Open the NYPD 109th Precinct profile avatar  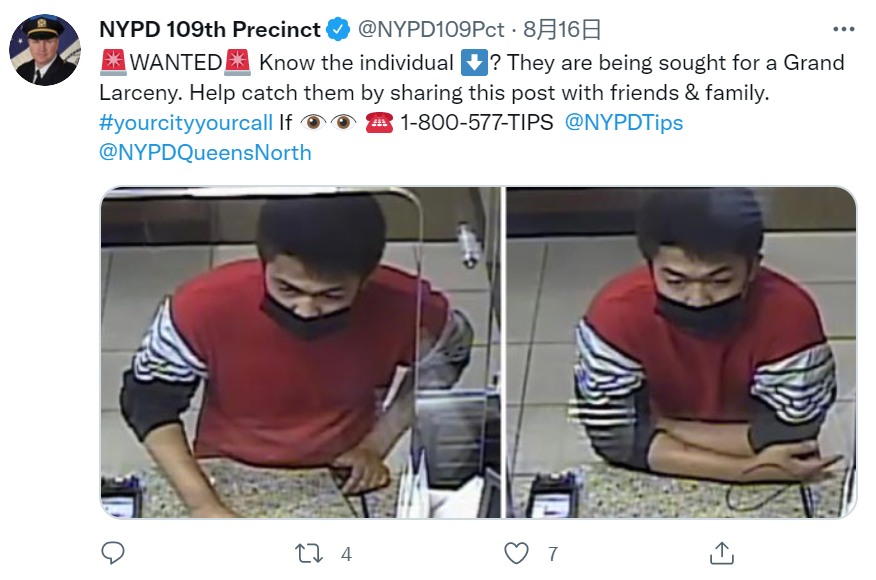[x=45, y=50]
